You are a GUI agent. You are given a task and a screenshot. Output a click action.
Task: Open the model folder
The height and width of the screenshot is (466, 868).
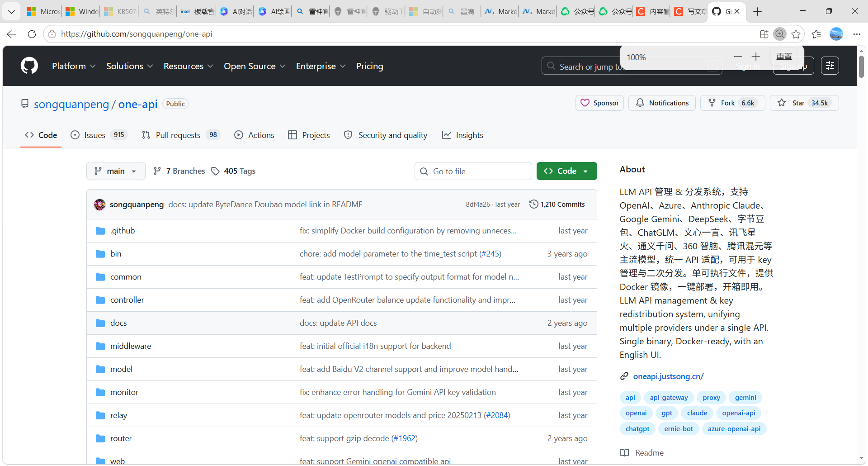[121, 369]
